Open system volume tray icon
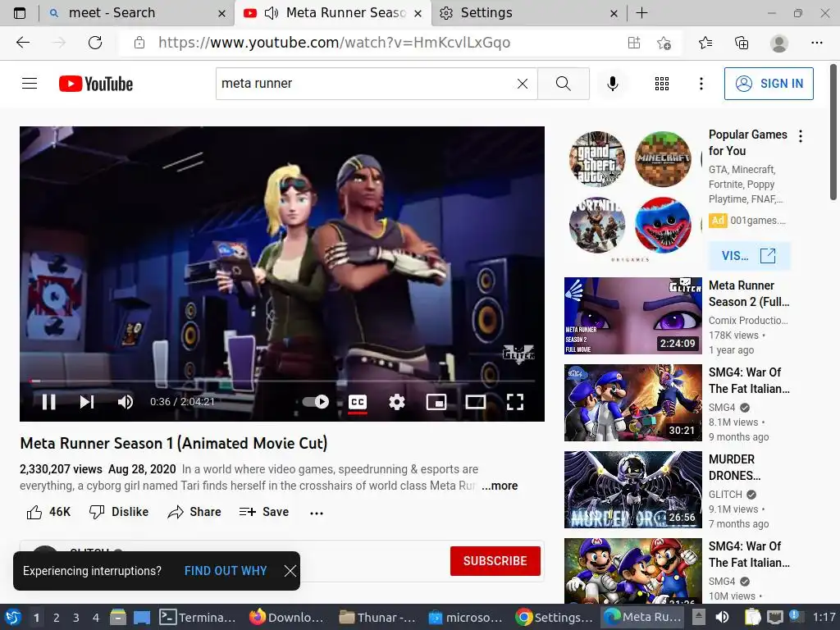The width and height of the screenshot is (840, 630). click(722, 618)
